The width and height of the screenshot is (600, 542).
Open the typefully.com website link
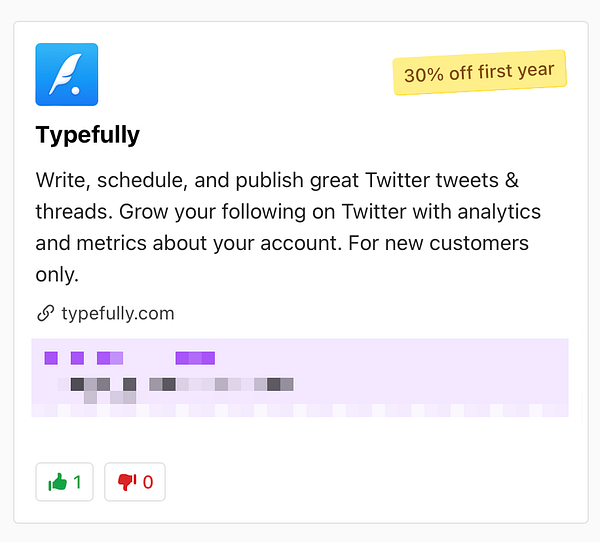pos(118,313)
